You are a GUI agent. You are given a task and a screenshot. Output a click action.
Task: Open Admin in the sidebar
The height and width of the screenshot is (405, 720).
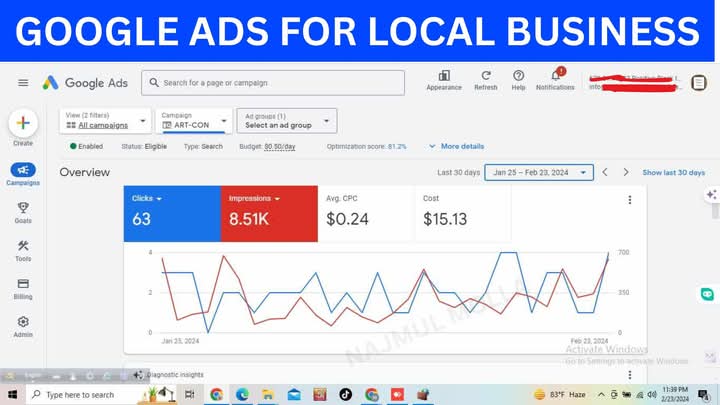click(x=22, y=326)
